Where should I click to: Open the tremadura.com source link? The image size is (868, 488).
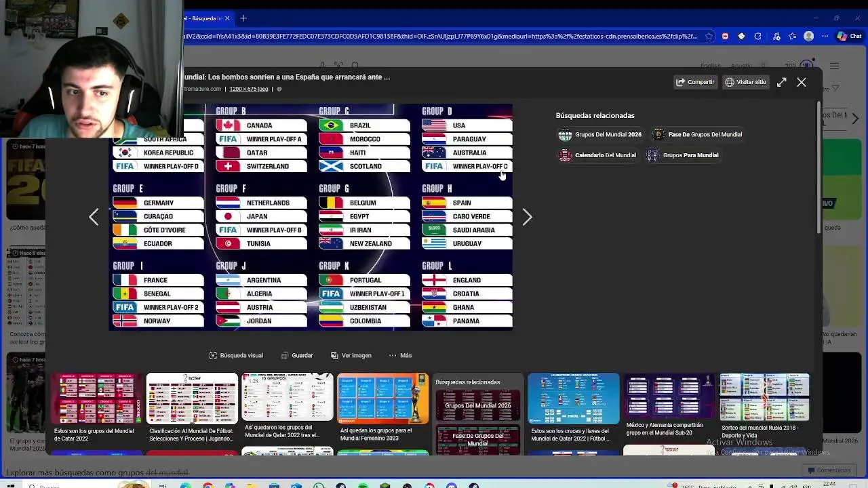[203, 89]
